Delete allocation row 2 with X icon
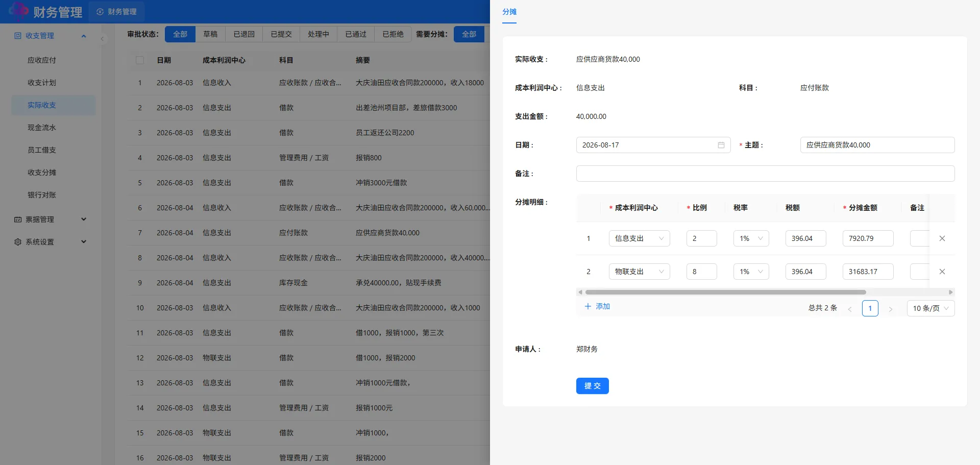Image resolution: width=980 pixels, height=465 pixels. point(942,272)
